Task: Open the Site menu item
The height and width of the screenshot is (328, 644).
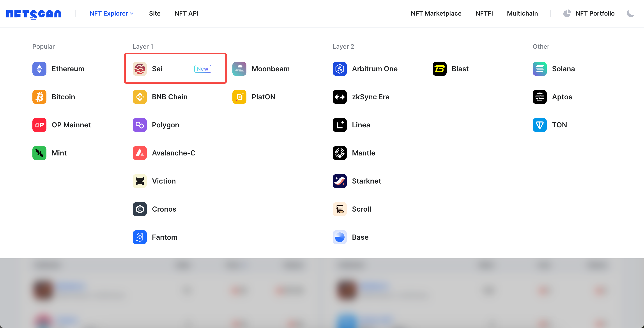Action: (x=155, y=13)
